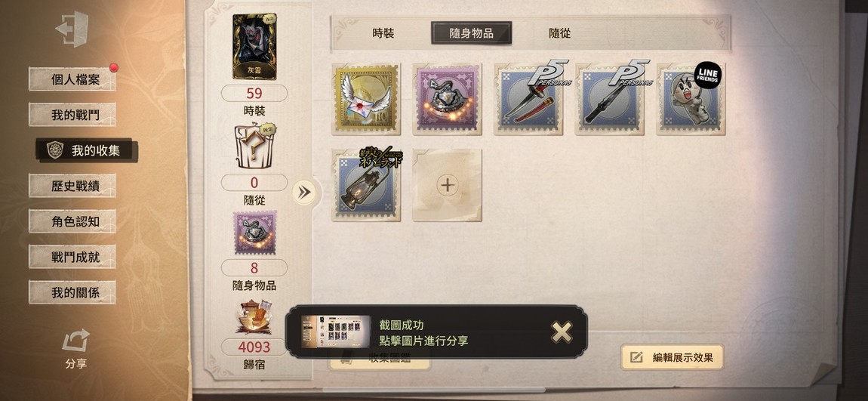868x401 pixels.
Task: Click the exit door icon
Action: [x=72, y=29]
